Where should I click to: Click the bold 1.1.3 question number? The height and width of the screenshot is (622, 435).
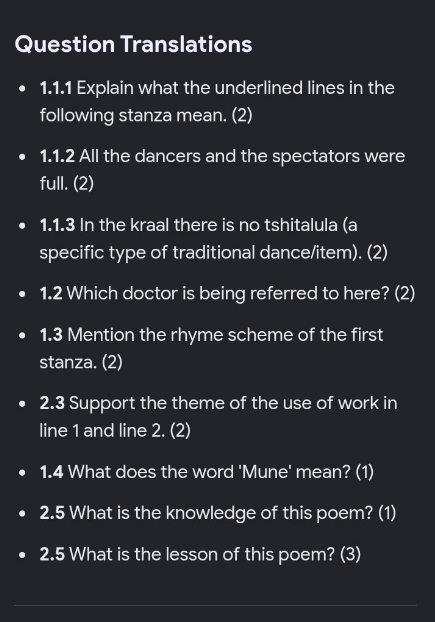[57, 225]
